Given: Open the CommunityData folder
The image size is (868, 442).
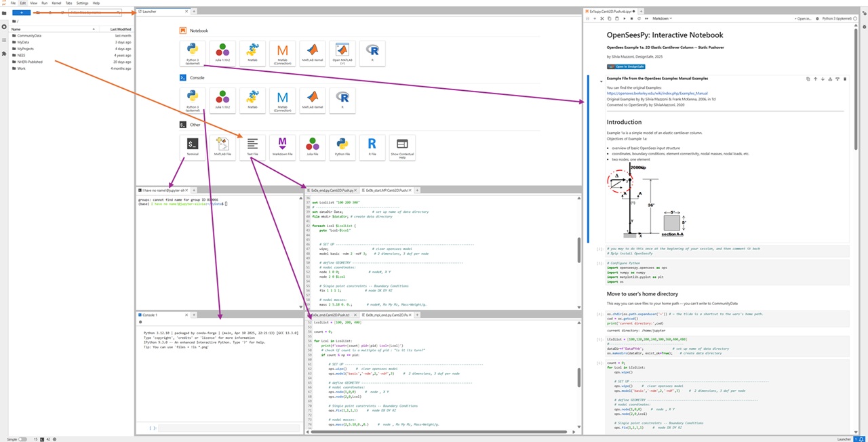Looking at the screenshot, I should (29, 35).
